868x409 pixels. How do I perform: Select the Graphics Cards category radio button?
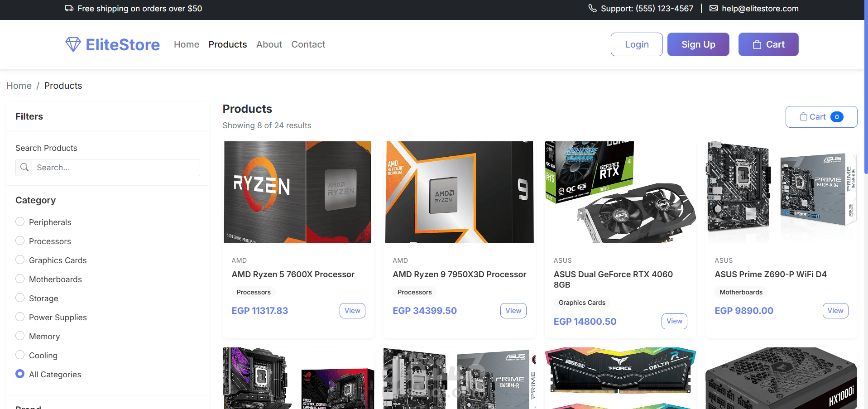[x=20, y=260]
